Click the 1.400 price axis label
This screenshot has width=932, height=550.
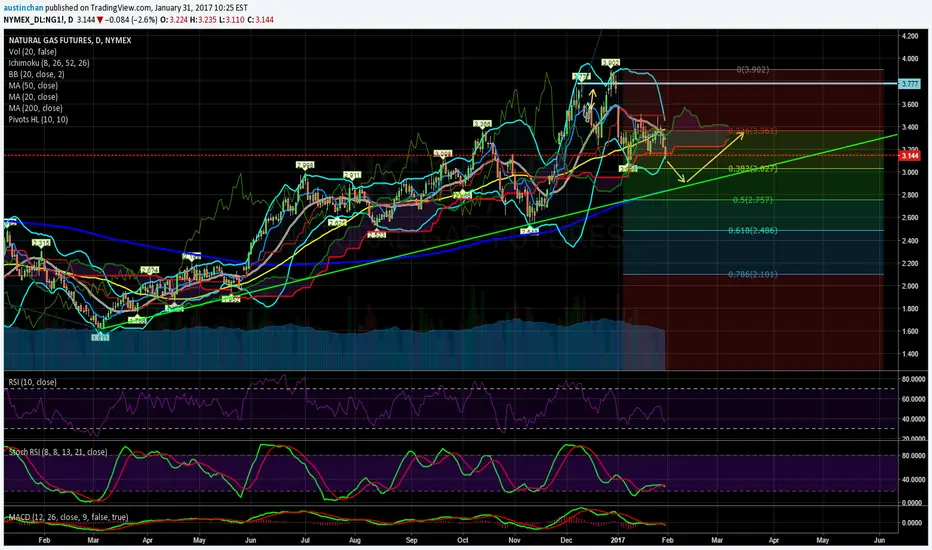pos(909,354)
